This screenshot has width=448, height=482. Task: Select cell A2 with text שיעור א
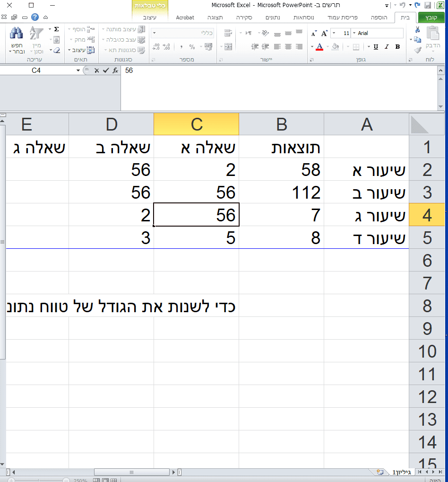pyautogui.click(x=367, y=169)
